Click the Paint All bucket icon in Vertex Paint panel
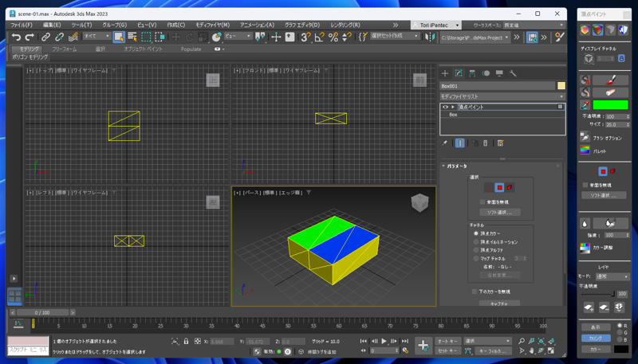This screenshot has width=638, height=364. [585, 80]
